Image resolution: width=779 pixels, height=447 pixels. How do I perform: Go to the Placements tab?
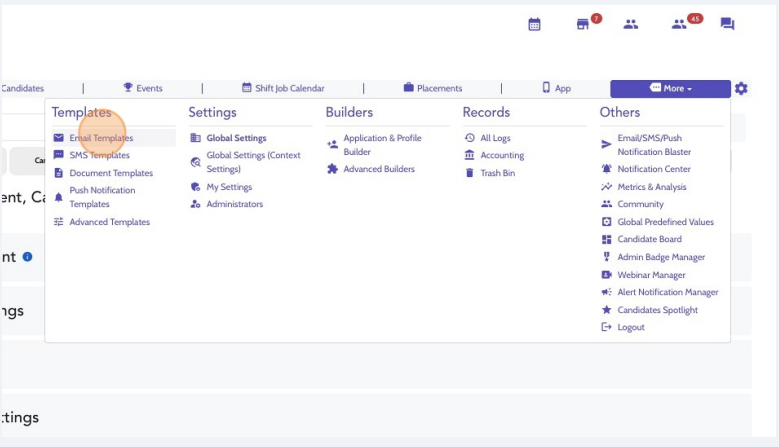[433, 88]
